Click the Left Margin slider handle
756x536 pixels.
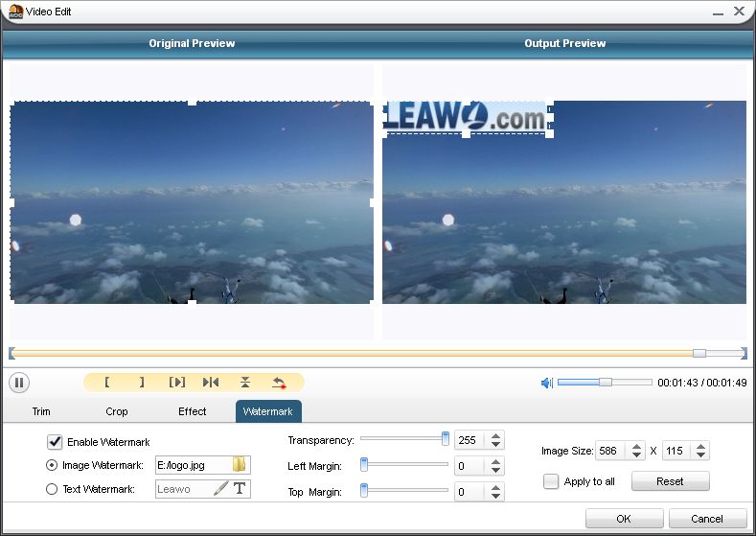point(364,465)
